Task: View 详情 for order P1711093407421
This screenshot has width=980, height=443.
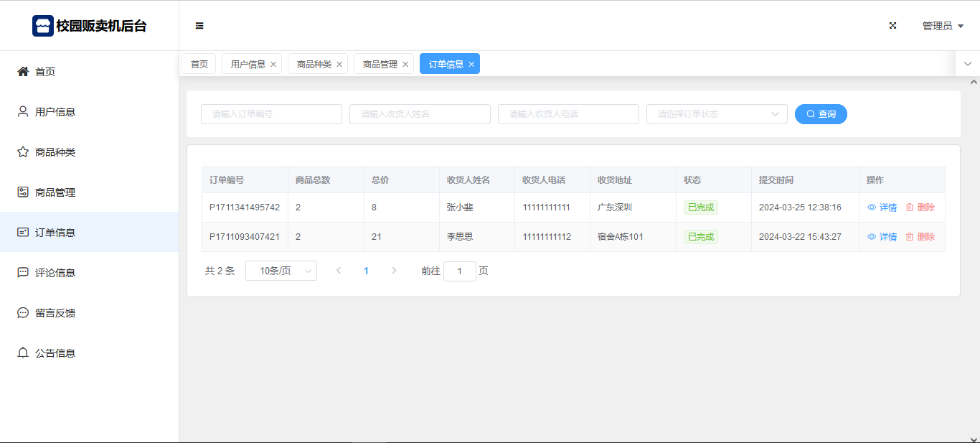Action: [882, 237]
